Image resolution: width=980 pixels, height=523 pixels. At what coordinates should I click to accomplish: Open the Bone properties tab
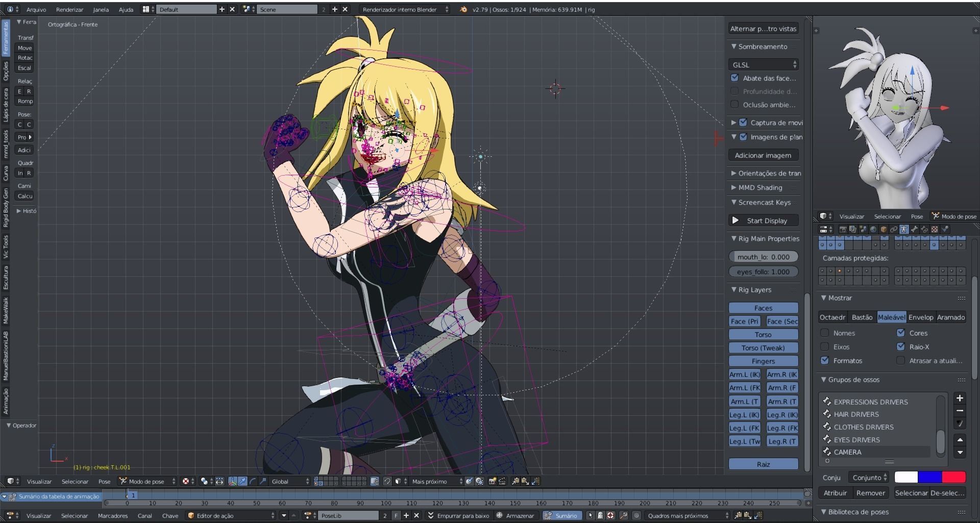coord(914,229)
